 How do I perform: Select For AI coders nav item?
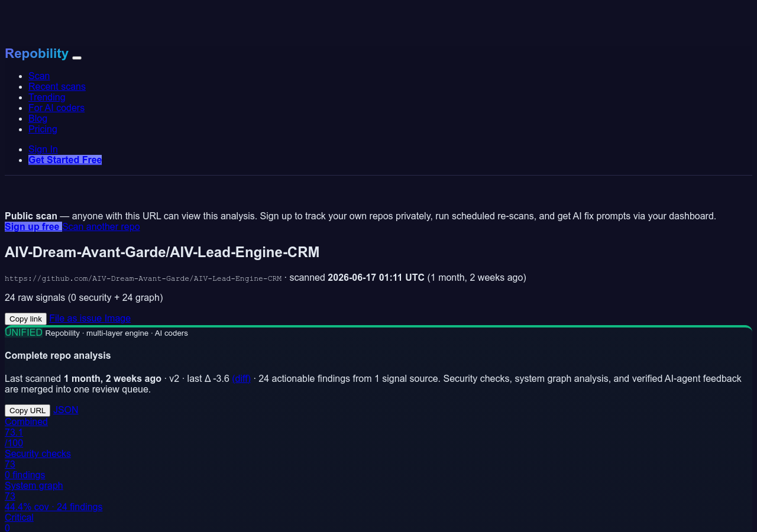[56, 108]
